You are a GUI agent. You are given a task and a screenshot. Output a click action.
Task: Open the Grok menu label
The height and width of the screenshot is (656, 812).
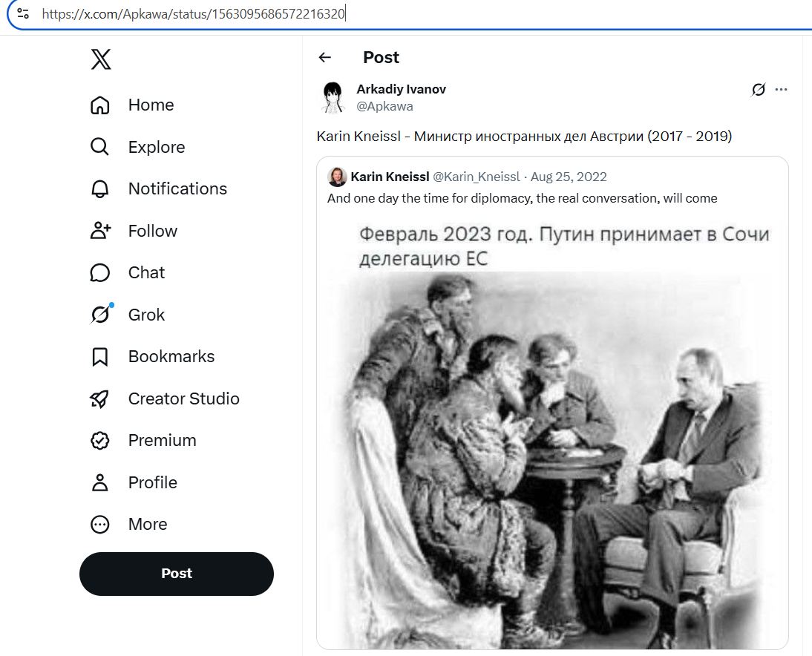146,315
